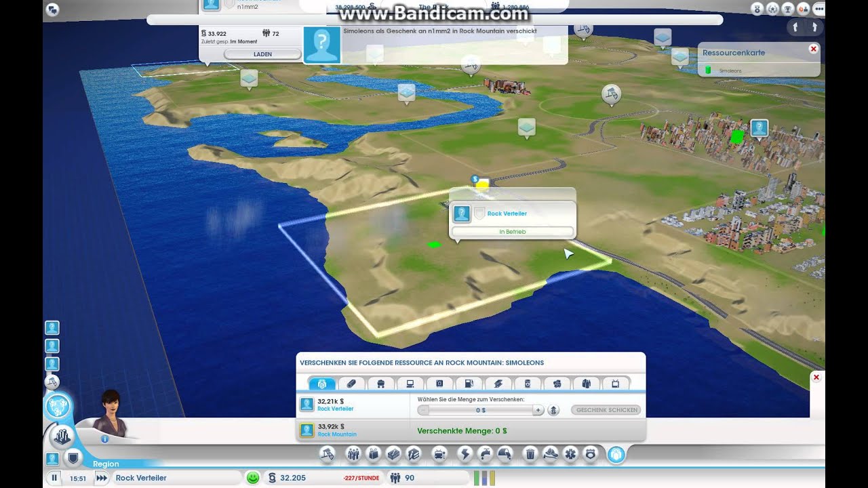Switch to the alloy gift tab
868x488 pixels.
pos(351,384)
